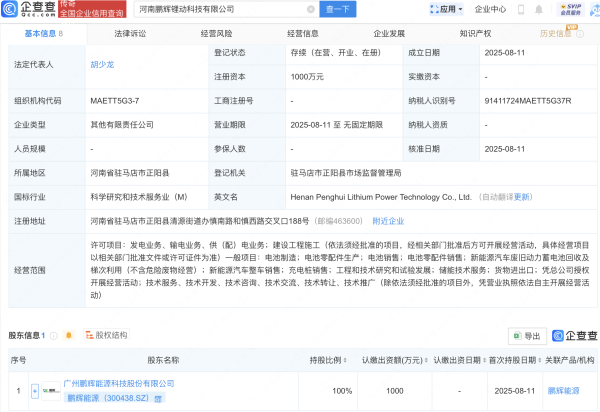Click the 鹏辉能源 (300438.SZ) stock tag
600x412 pixels.
[x=103, y=397]
